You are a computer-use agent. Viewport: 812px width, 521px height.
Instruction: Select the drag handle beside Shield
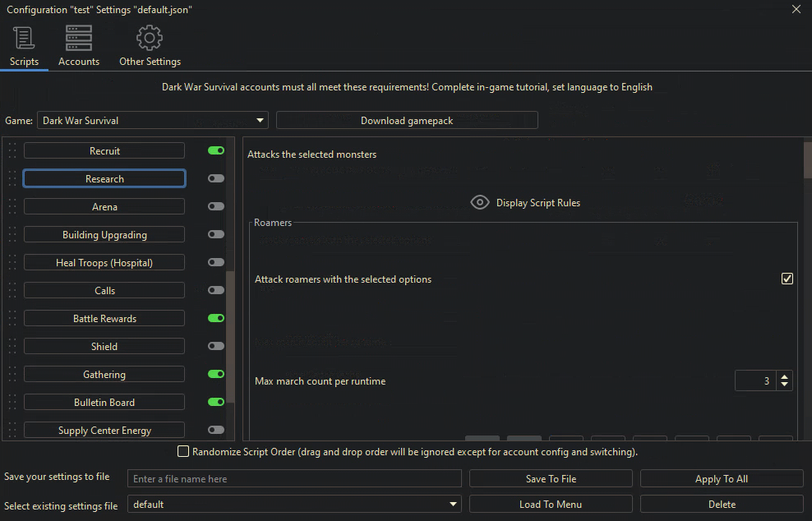point(12,347)
